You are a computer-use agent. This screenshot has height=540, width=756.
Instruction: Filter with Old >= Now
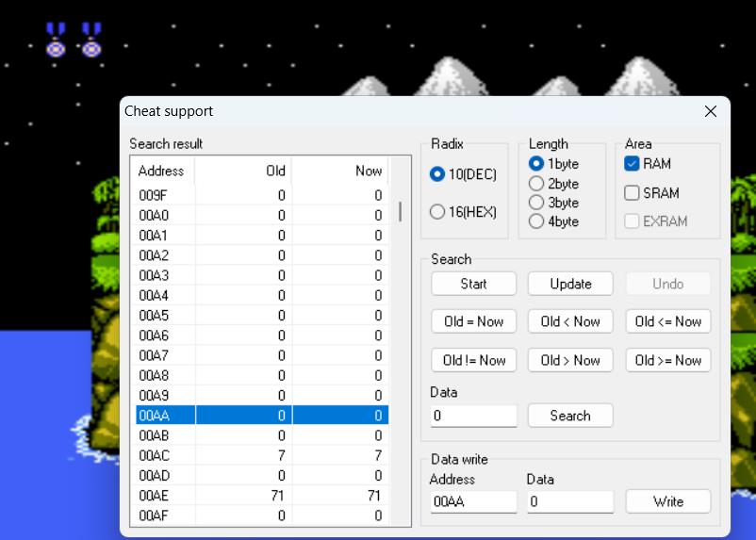(668, 360)
